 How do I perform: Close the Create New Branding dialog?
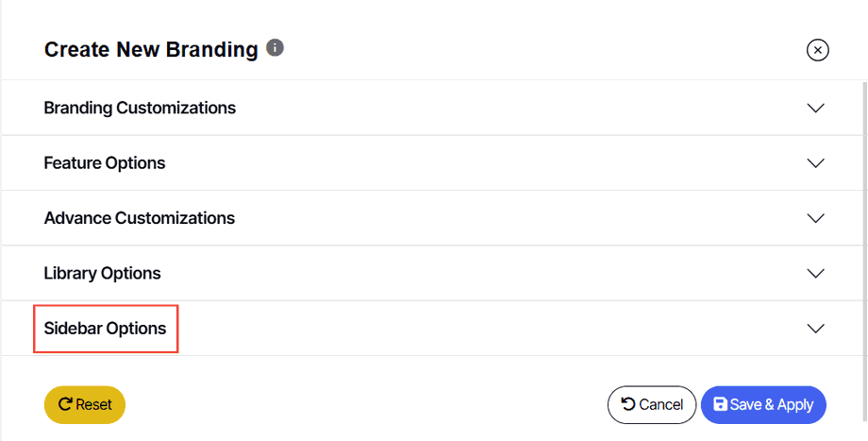pyautogui.click(x=818, y=50)
